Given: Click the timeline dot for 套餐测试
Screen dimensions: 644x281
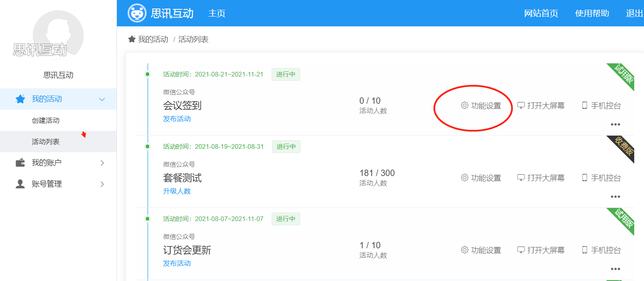Looking at the screenshot, I should (x=148, y=147).
